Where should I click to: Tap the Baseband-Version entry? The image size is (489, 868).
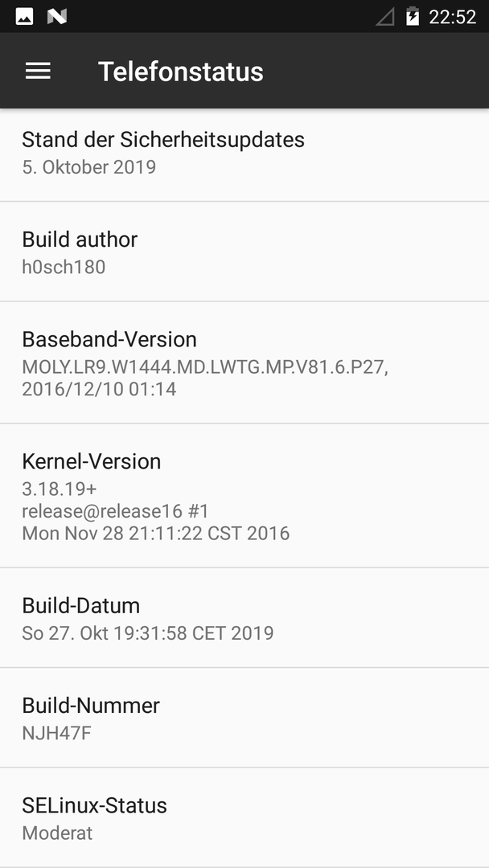pyautogui.click(x=244, y=362)
